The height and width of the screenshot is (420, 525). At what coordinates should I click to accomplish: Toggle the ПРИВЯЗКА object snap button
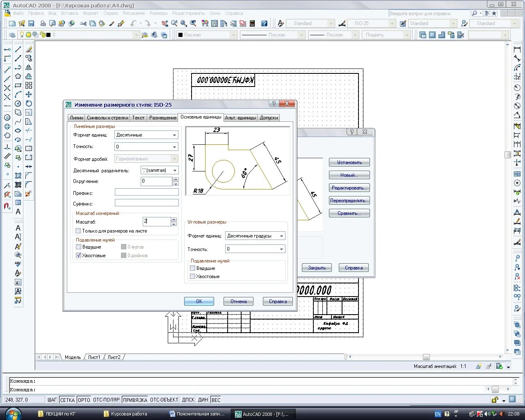(135, 400)
